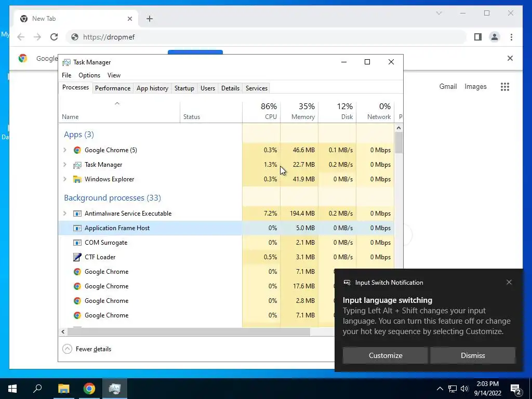Click Chrome icon beside the 2.8 MB process
The width and height of the screenshot is (532, 399).
(x=77, y=301)
